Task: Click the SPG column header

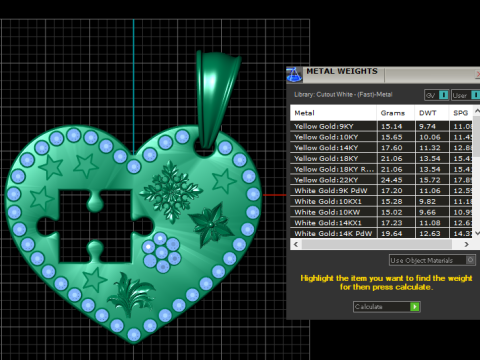Action: coord(461,113)
